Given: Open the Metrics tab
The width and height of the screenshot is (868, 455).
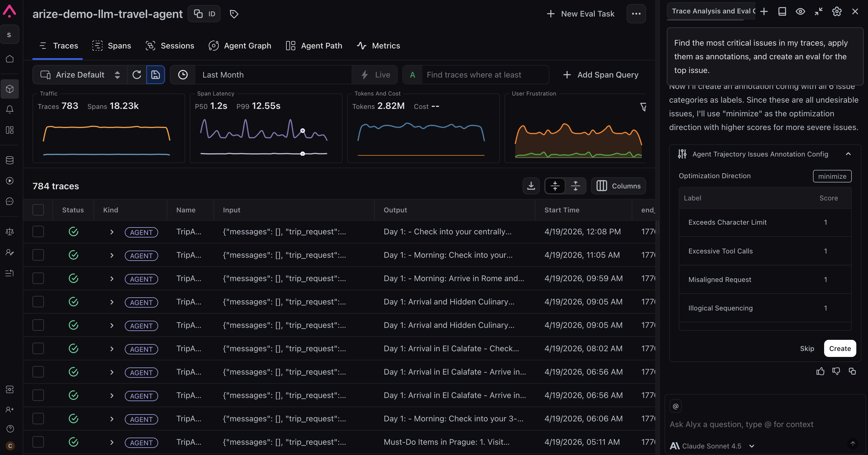Looking at the screenshot, I should [378, 46].
